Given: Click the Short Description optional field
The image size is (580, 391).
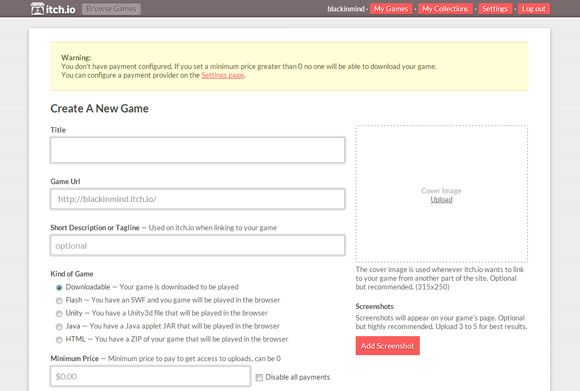Looking at the screenshot, I should [x=198, y=245].
